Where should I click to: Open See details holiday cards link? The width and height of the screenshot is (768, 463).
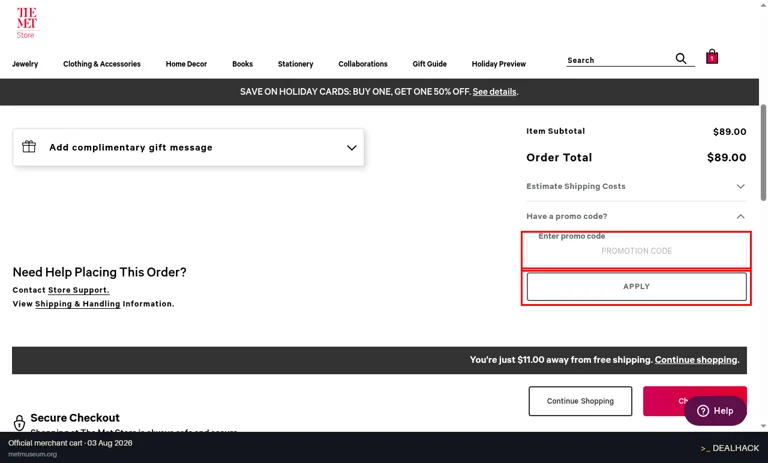494,92
